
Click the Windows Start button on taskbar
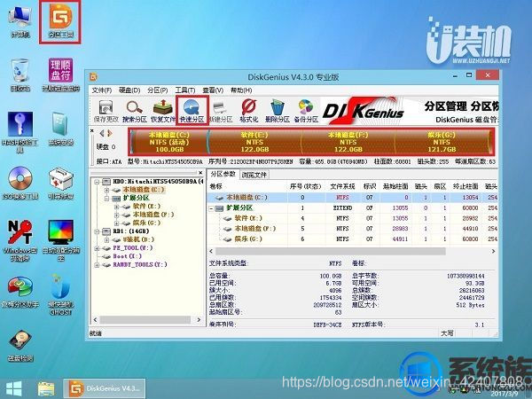pos(13,389)
